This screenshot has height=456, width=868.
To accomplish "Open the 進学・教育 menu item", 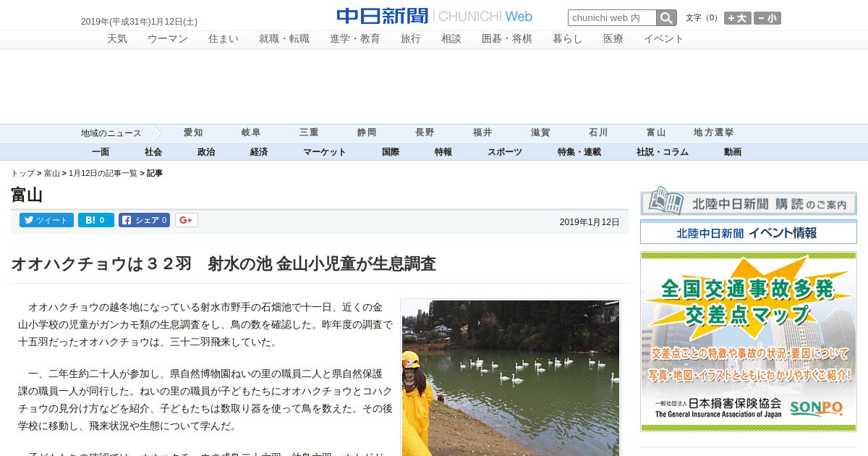I will [x=355, y=39].
